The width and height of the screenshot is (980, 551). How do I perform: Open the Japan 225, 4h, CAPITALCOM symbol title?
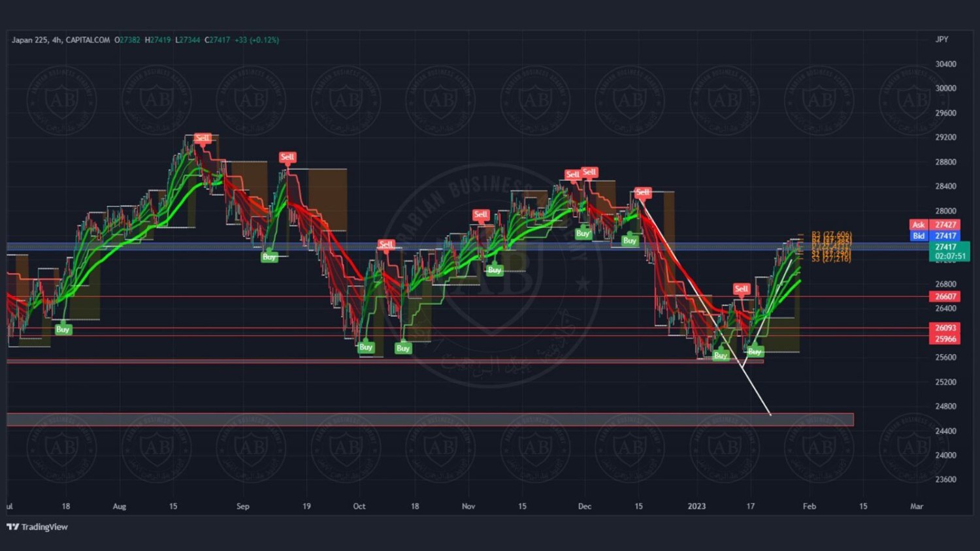click(x=61, y=40)
